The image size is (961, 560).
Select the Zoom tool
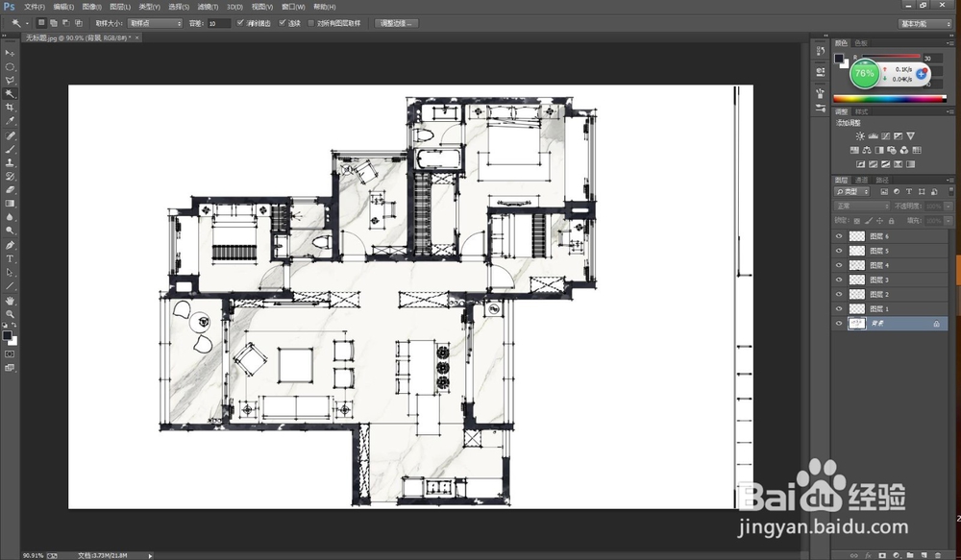10,314
